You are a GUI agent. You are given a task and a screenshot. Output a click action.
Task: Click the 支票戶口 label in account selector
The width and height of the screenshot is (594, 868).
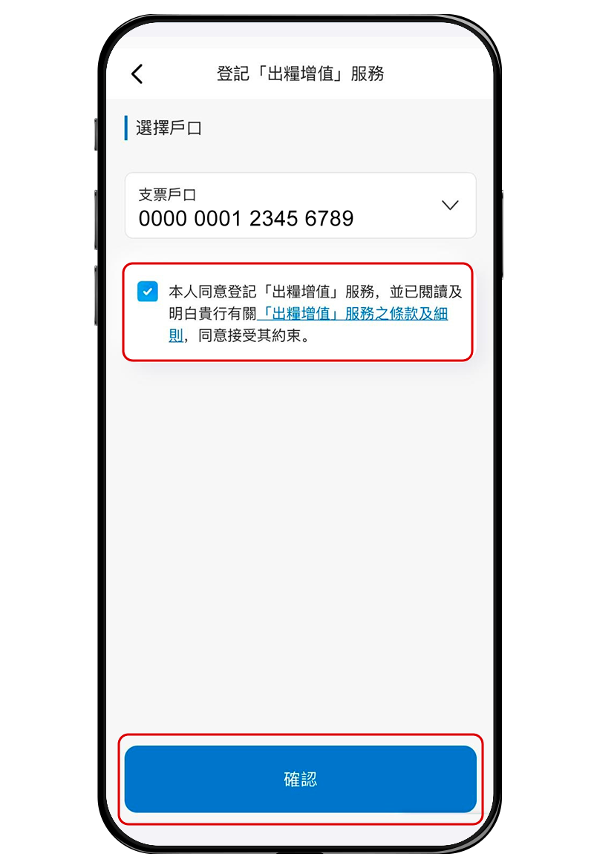click(x=167, y=194)
